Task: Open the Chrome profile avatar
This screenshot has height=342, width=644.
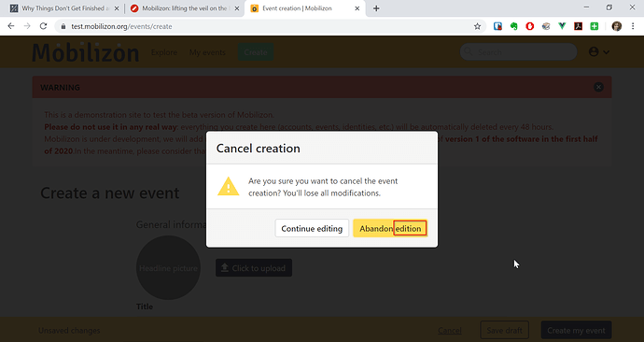Action: point(617,26)
